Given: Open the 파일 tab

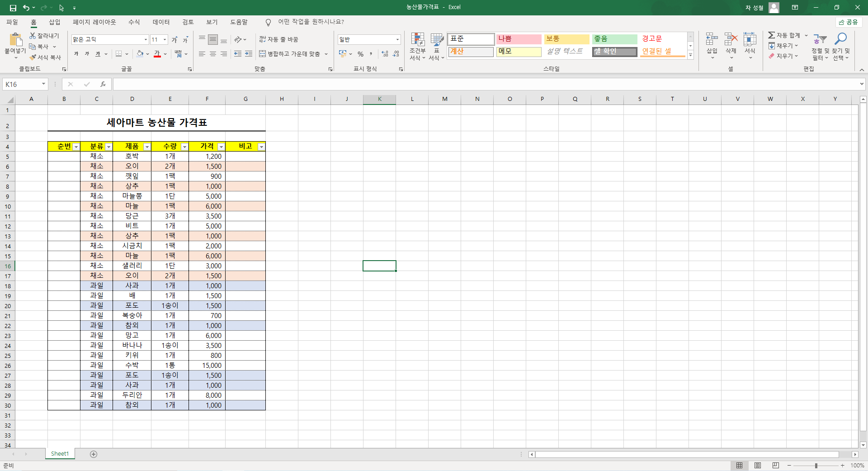Looking at the screenshot, I should [12, 22].
